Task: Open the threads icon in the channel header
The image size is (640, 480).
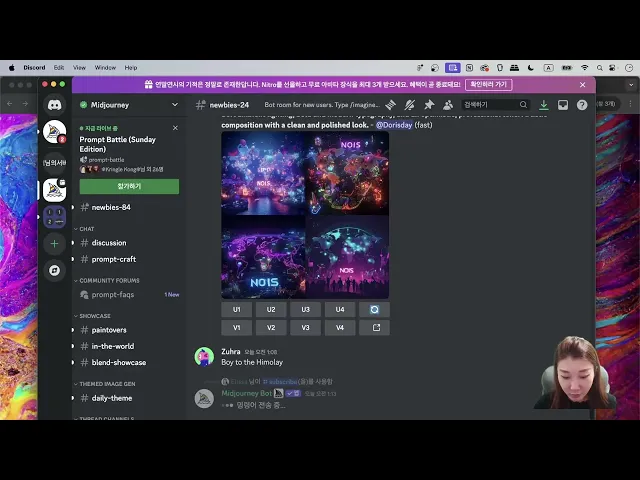Action: click(391, 105)
